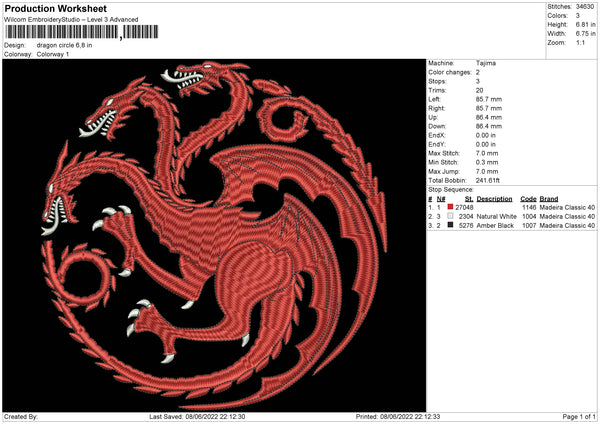Click the 'Stop Sequence:' heading
600x424 pixels.
click(x=451, y=189)
